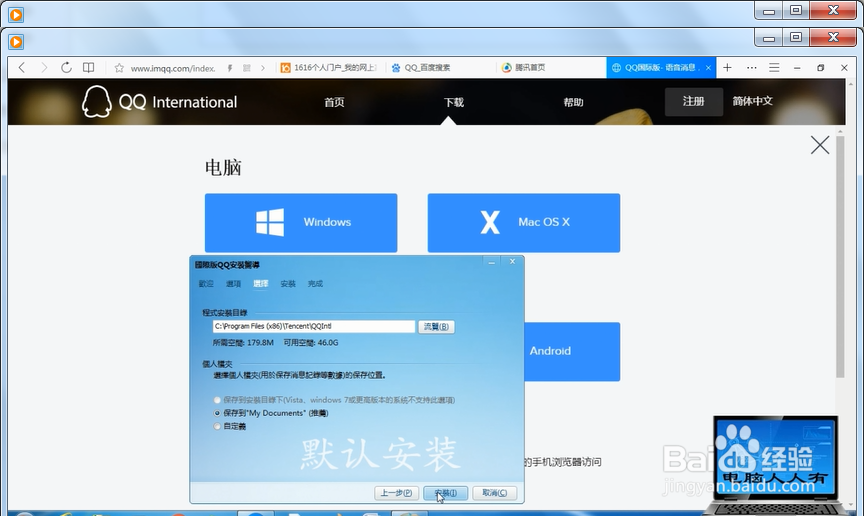
Task: Open the 首页 nav link
Action: click(334, 102)
